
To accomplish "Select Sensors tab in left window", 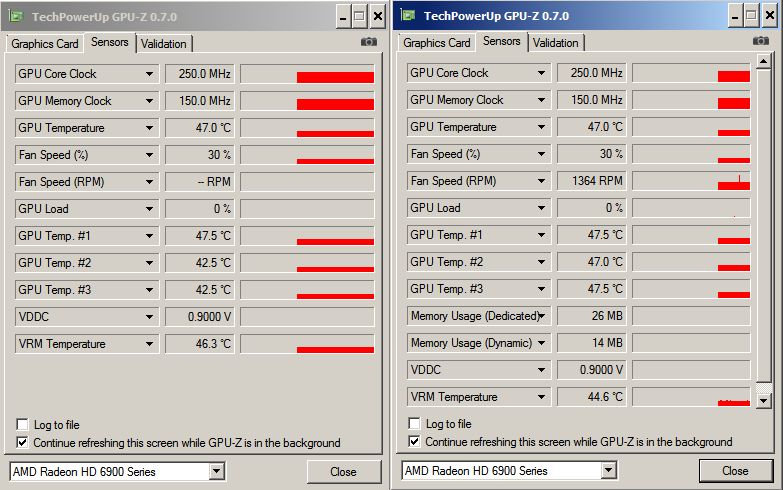I will pos(109,42).
